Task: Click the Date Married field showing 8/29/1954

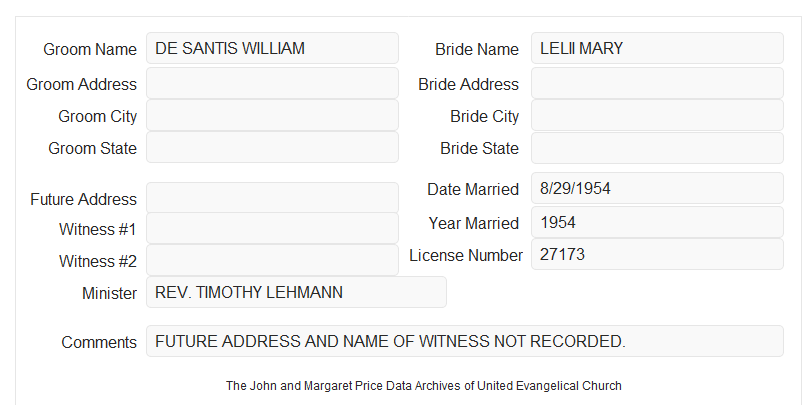Action: [657, 188]
